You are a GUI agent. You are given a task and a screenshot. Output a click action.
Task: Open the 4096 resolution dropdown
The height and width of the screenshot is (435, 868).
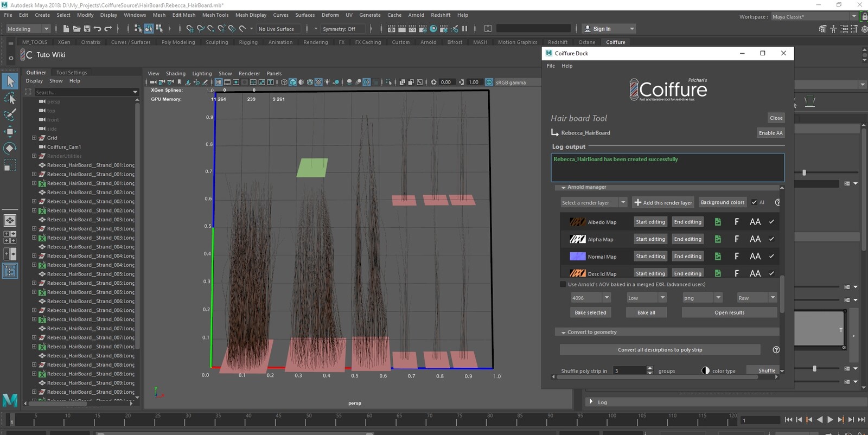point(591,298)
